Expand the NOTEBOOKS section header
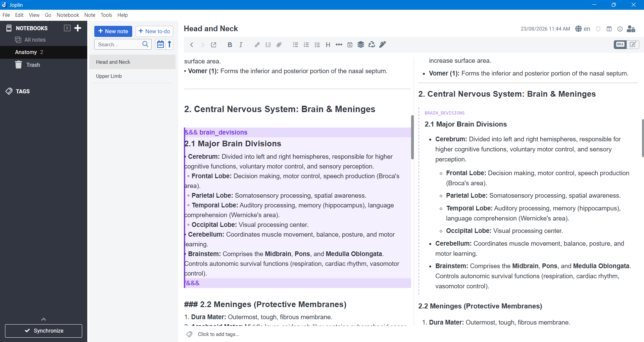This screenshot has width=644, height=342. [32, 28]
